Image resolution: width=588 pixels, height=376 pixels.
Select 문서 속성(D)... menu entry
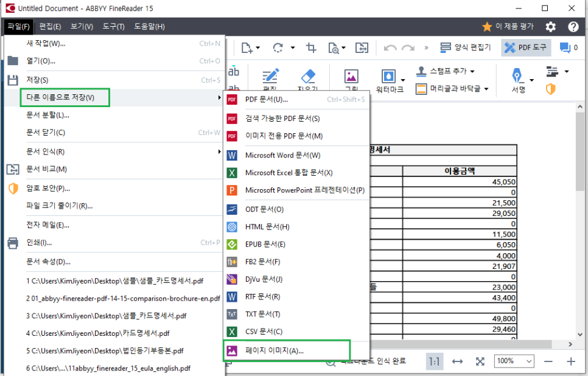[x=114, y=262]
